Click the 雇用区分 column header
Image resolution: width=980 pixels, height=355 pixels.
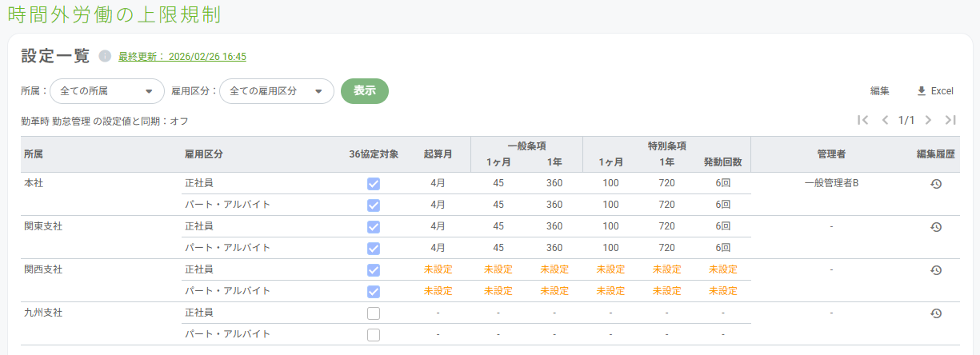[203, 154]
